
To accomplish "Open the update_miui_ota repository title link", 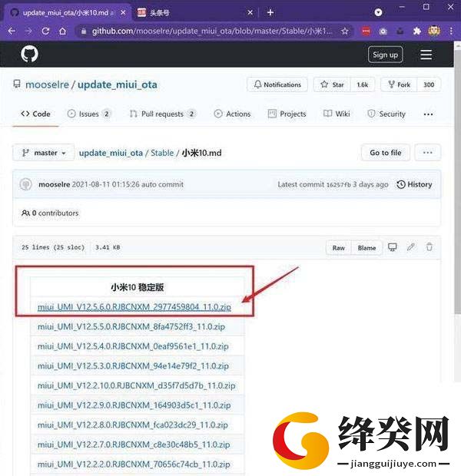I will pyautogui.click(x=118, y=84).
